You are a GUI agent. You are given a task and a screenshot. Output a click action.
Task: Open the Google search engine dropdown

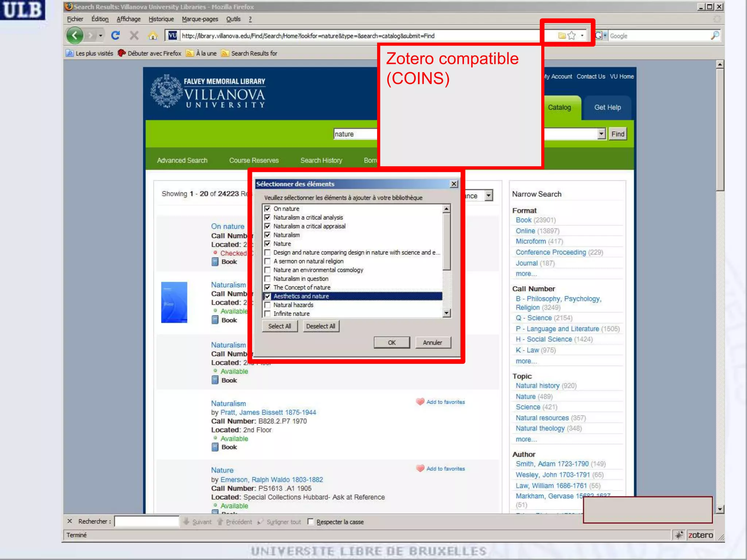coord(605,36)
